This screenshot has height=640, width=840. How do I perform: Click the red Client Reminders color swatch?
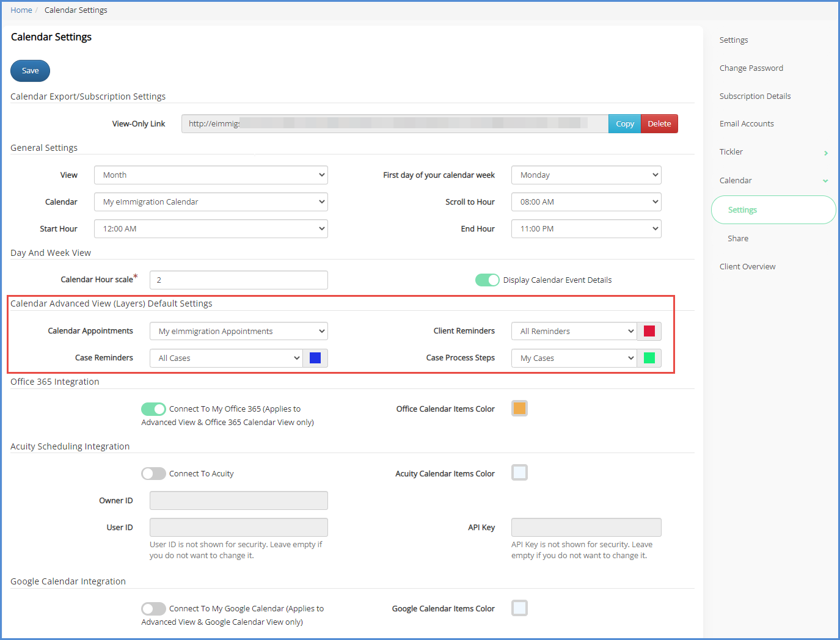pyautogui.click(x=649, y=331)
